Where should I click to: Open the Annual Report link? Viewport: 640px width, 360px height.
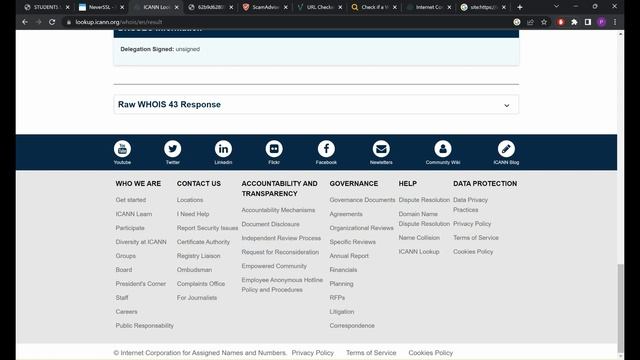point(349,256)
